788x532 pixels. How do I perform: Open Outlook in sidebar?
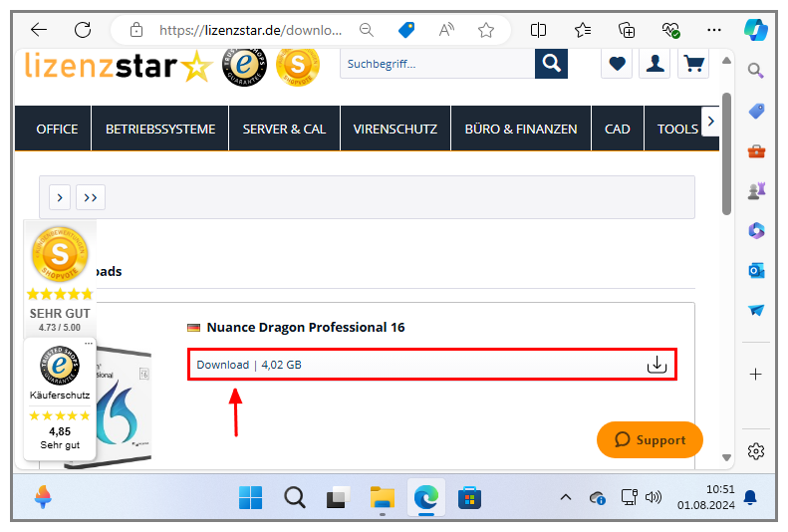point(756,270)
